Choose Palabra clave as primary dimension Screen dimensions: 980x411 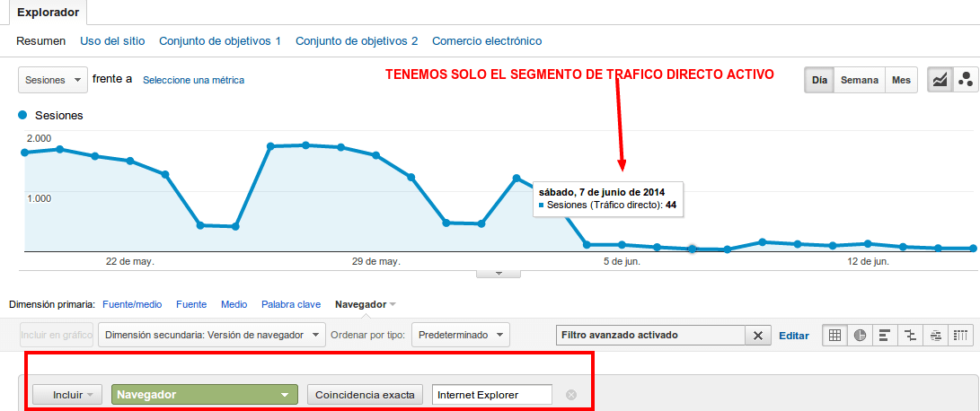click(x=291, y=305)
